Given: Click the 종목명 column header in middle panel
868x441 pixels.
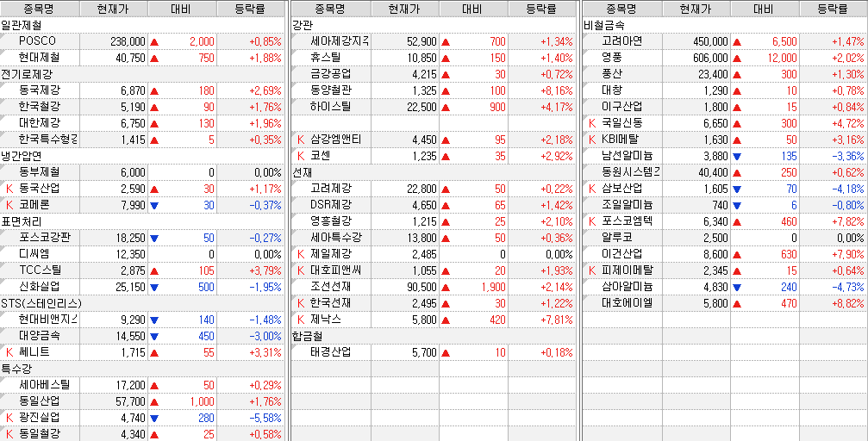Looking at the screenshot, I should 330,9.
